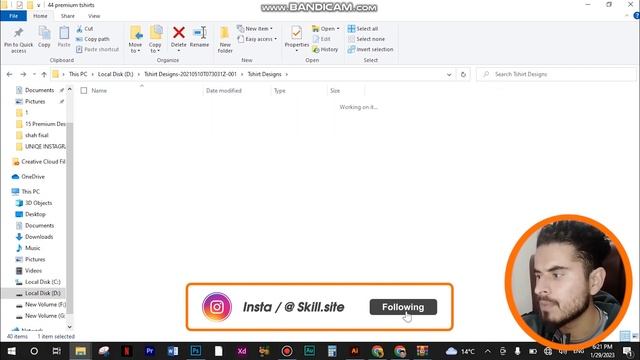Select New Volume (F:) in sidebar

click(x=40, y=304)
